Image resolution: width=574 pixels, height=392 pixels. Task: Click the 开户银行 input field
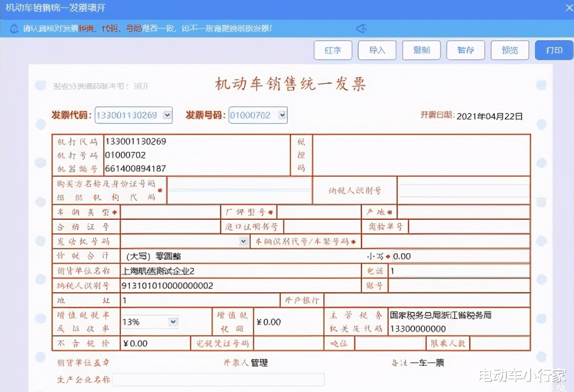click(x=427, y=300)
